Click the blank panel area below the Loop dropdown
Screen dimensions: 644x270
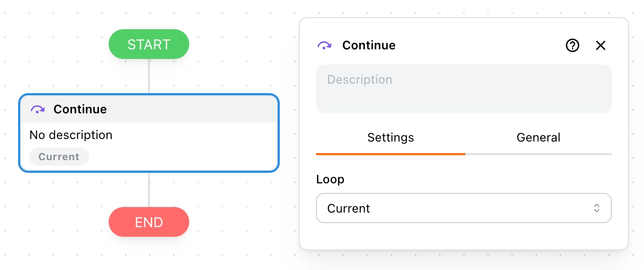point(463,236)
